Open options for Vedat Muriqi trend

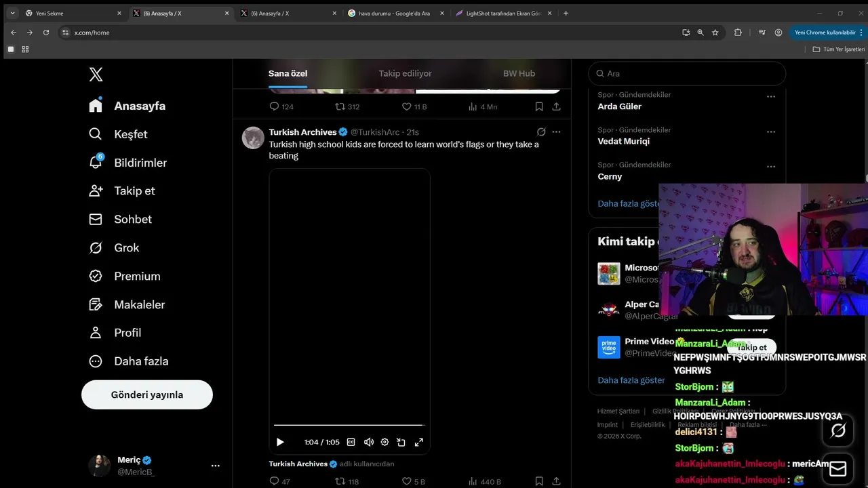(x=771, y=131)
